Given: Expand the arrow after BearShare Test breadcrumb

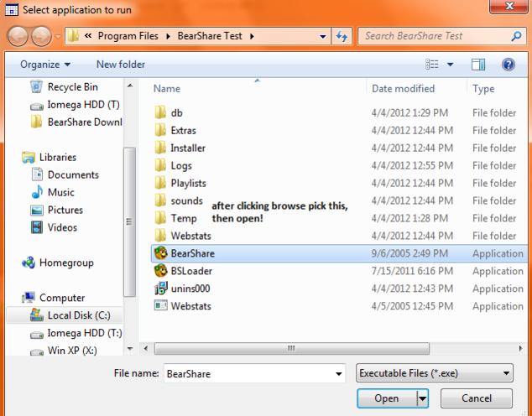Looking at the screenshot, I should (x=252, y=36).
